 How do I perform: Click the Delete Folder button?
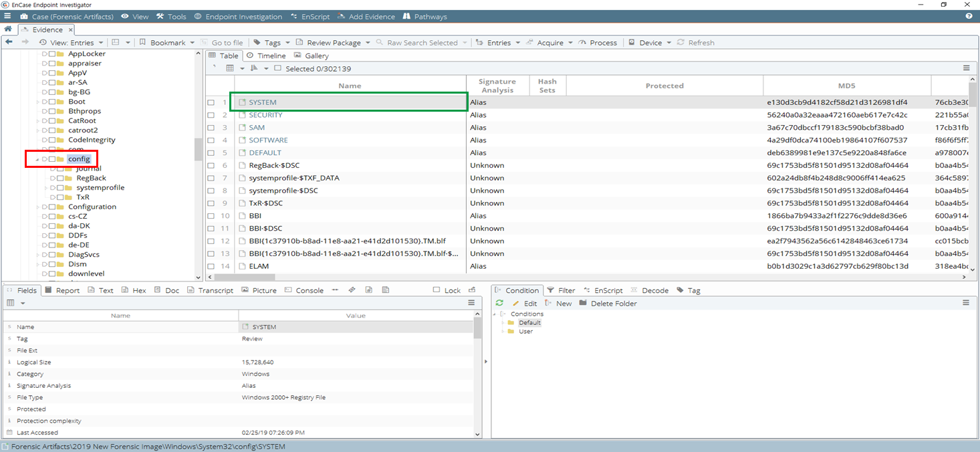coord(608,303)
